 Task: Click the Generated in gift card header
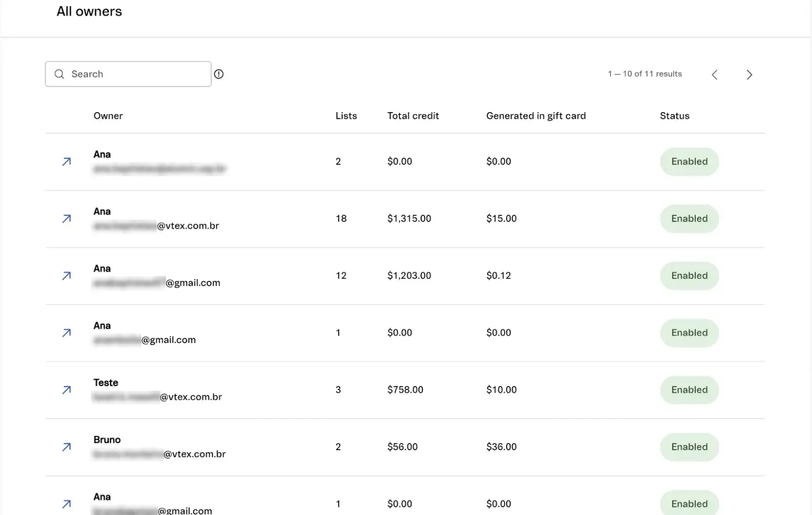tap(536, 116)
